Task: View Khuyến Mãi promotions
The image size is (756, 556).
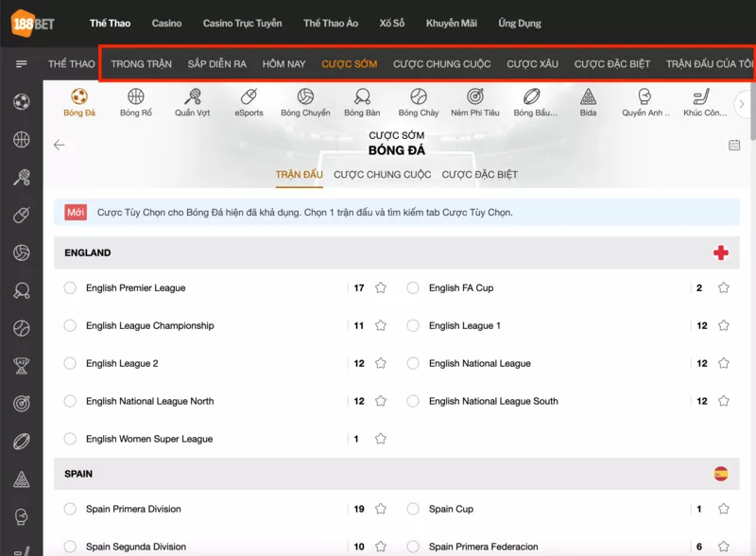Action: (x=452, y=23)
